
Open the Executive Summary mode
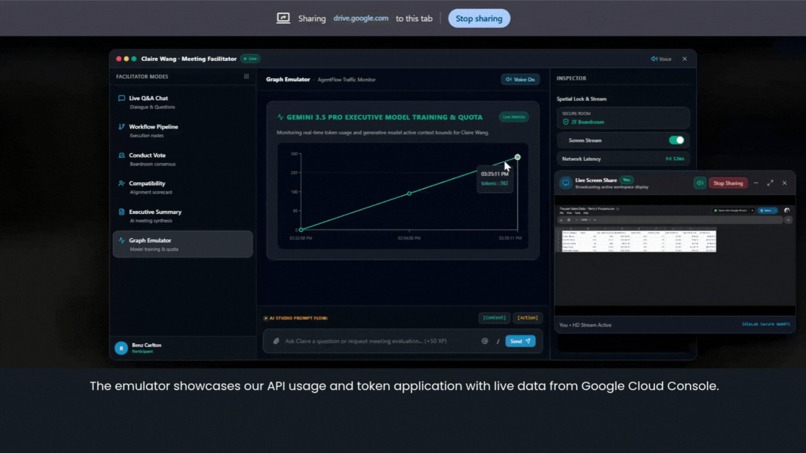click(182, 216)
